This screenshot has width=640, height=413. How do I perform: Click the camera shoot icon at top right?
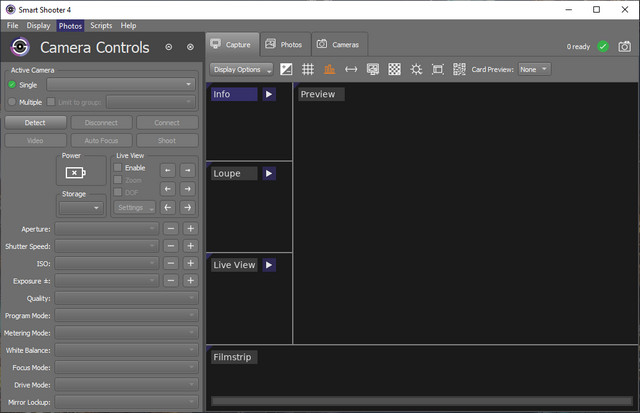(x=625, y=46)
